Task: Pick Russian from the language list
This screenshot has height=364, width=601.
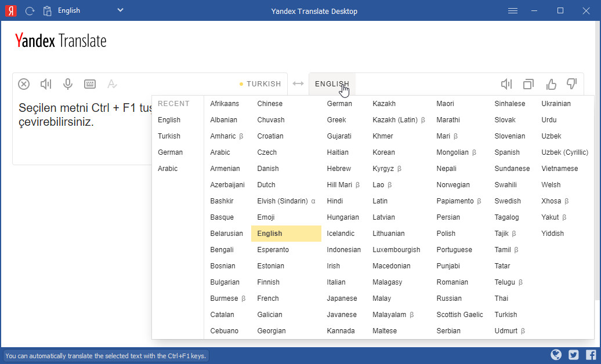Action: tap(449, 298)
